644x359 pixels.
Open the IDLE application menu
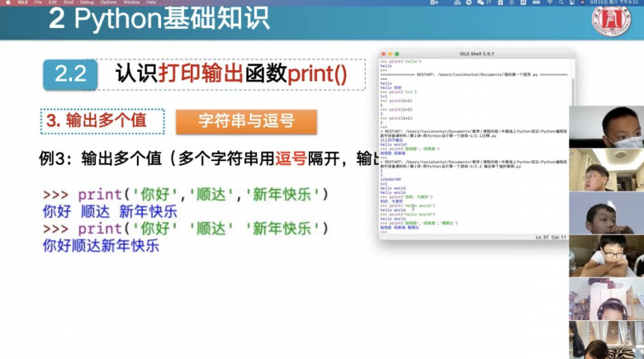point(21,2)
